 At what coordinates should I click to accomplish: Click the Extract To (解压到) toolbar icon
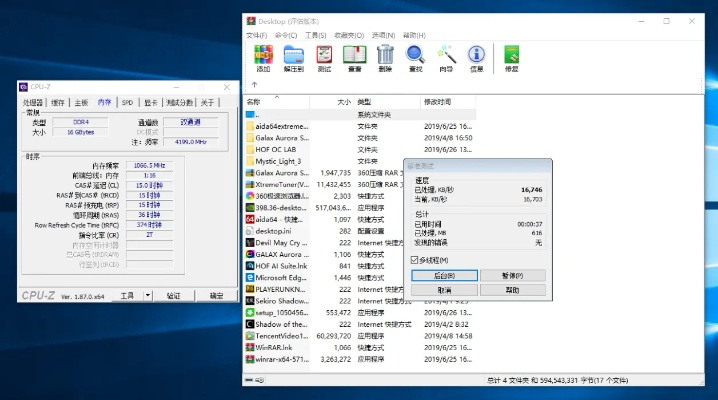tap(294, 58)
